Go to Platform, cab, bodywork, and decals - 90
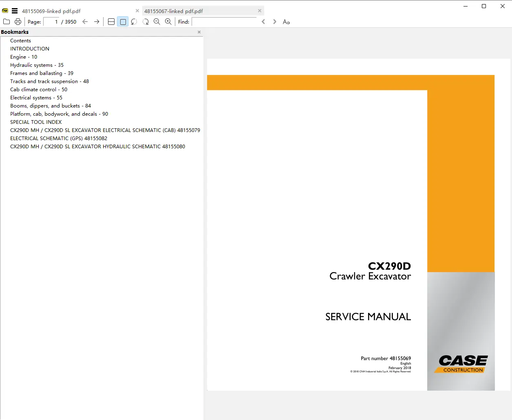The height and width of the screenshot is (420, 512). click(59, 114)
